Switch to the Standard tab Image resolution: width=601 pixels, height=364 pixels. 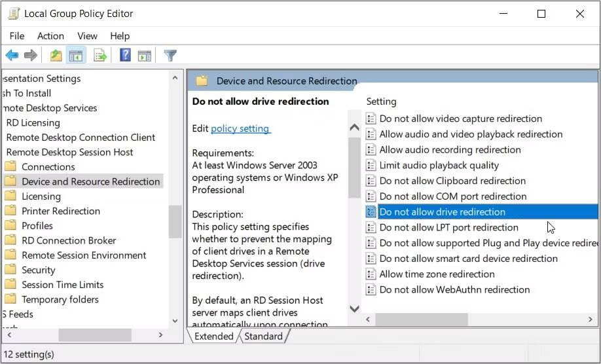263,337
